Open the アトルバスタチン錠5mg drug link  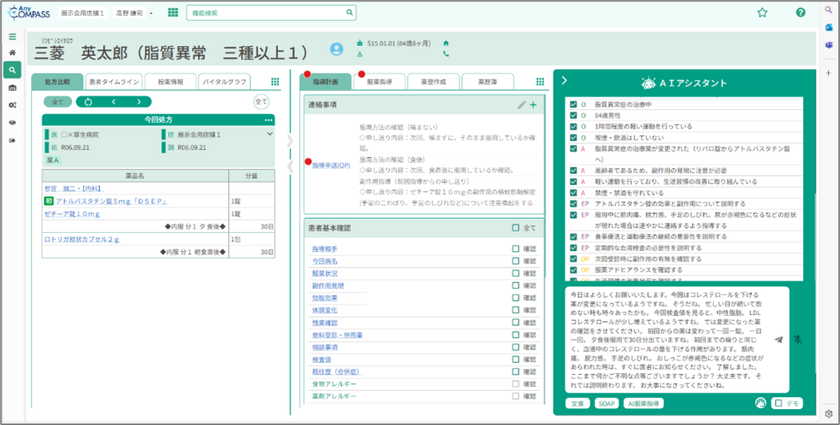(x=96, y=200)
